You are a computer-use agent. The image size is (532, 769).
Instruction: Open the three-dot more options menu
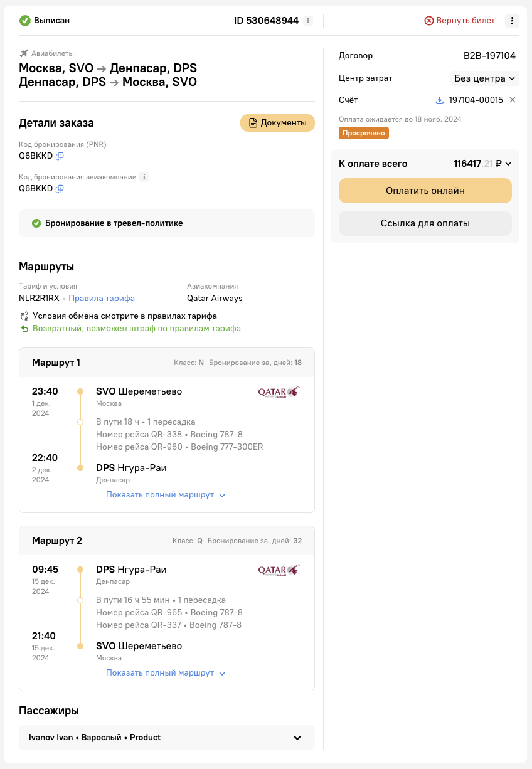tap(513, 21)
